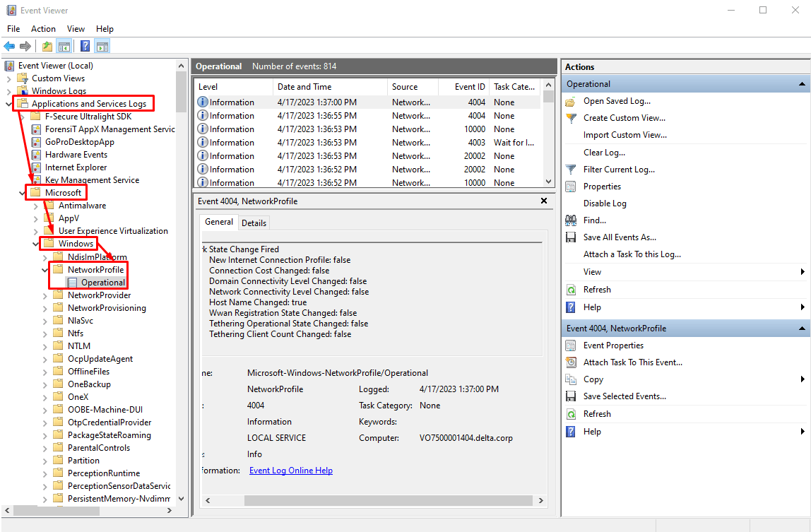This screenshot has height=532, width=811.
Task: Close the Event 4004 details pane
Action: (543, 201)
